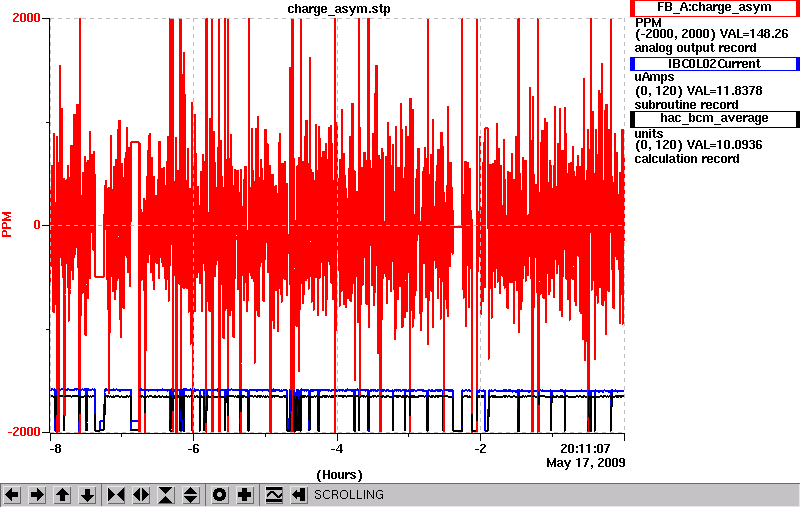Viewport: 800px width, 507px height.
Task: Click the 0 y-axis tick label
Action: [x=37, y=225]
